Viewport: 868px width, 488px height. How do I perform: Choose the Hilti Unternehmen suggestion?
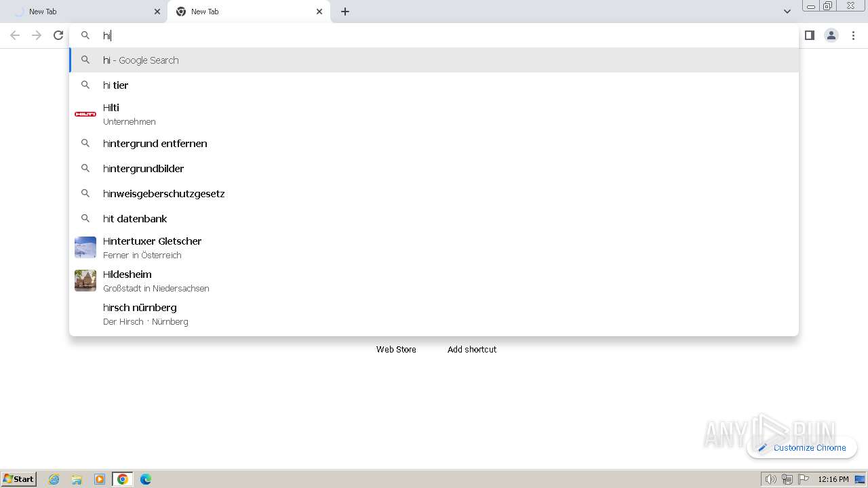(x=434, y=114)
